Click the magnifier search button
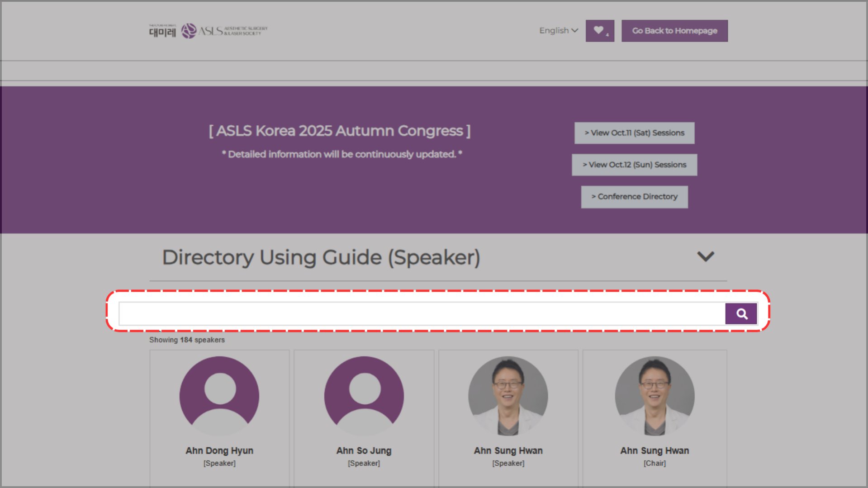 (741, 313)
